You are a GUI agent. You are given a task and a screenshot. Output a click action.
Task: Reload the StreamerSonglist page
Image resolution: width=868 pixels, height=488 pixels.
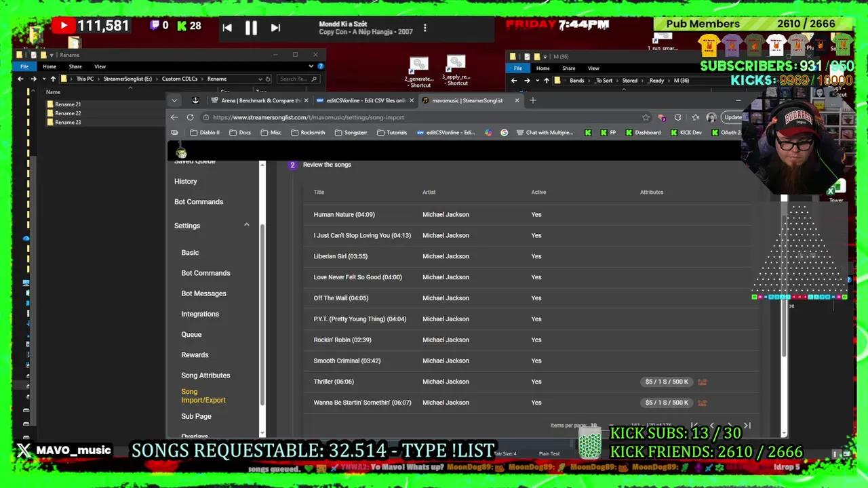(190, 117)
